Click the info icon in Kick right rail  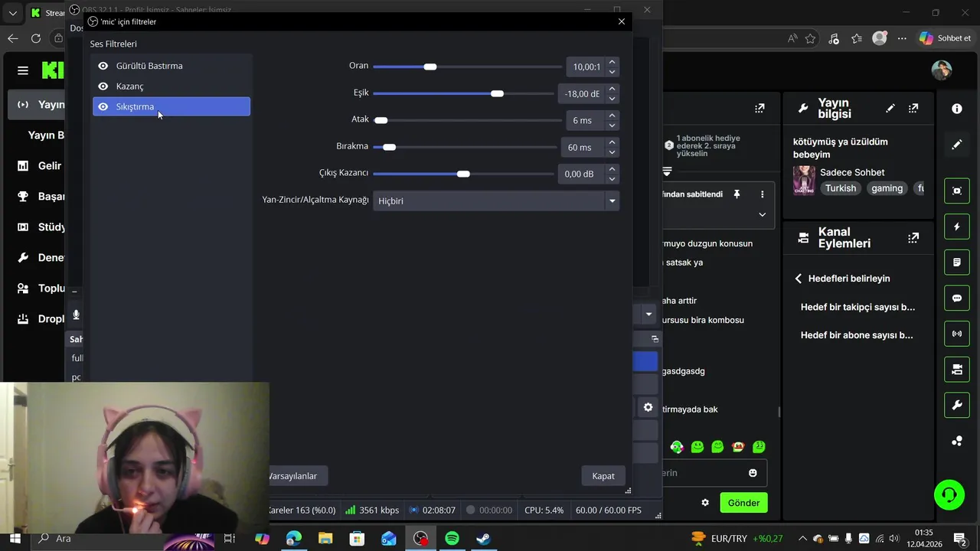tap(957, 109)
